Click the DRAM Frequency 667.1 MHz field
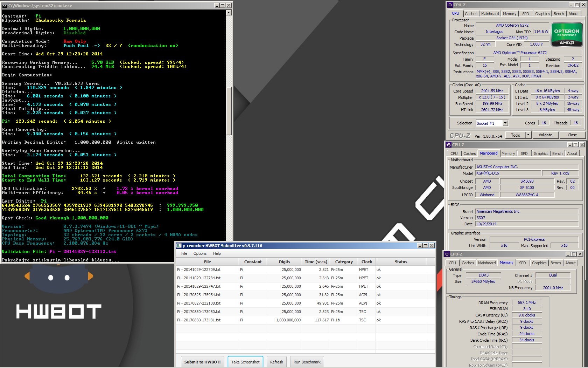 pos(527,302)
